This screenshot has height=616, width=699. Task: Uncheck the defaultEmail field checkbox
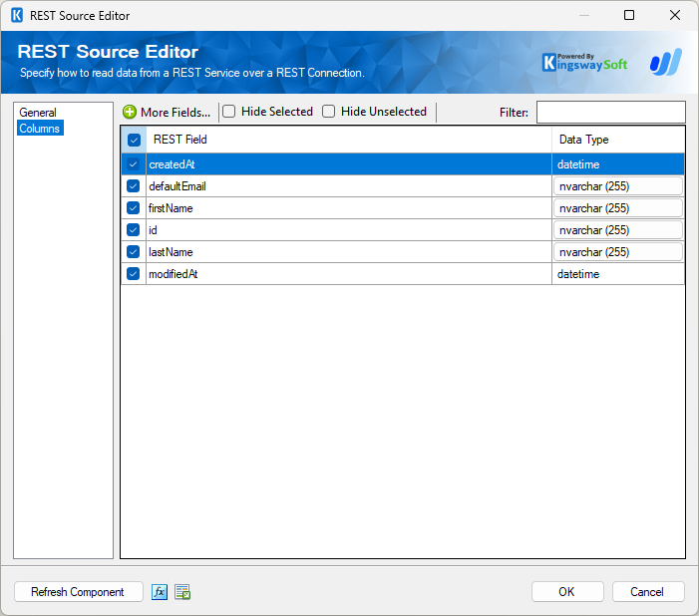(x=133, y=185)
